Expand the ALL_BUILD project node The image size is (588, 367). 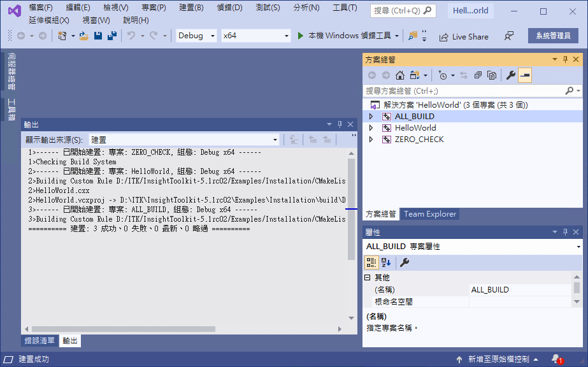[371, 117]
